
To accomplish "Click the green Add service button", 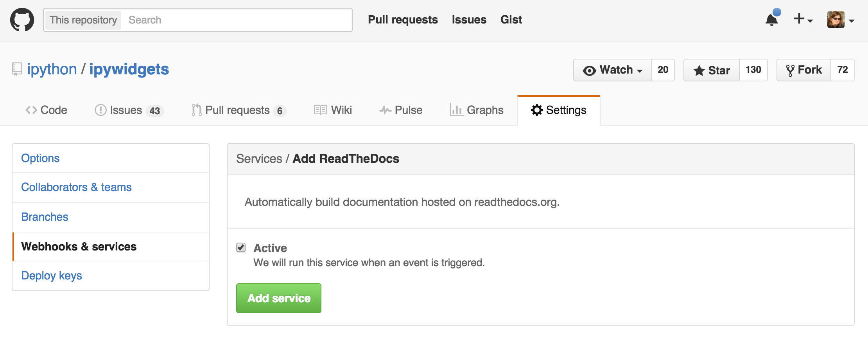I will coord(278,298).
